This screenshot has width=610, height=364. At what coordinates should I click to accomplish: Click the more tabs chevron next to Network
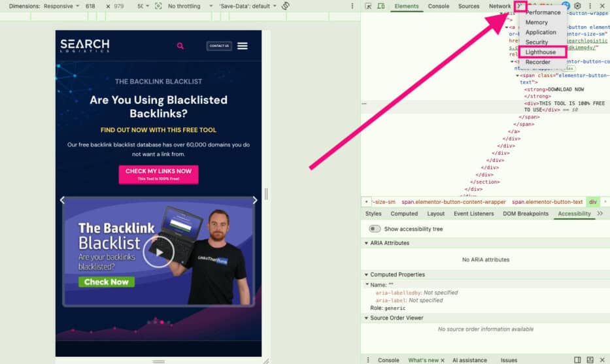(x=520, y=6)
